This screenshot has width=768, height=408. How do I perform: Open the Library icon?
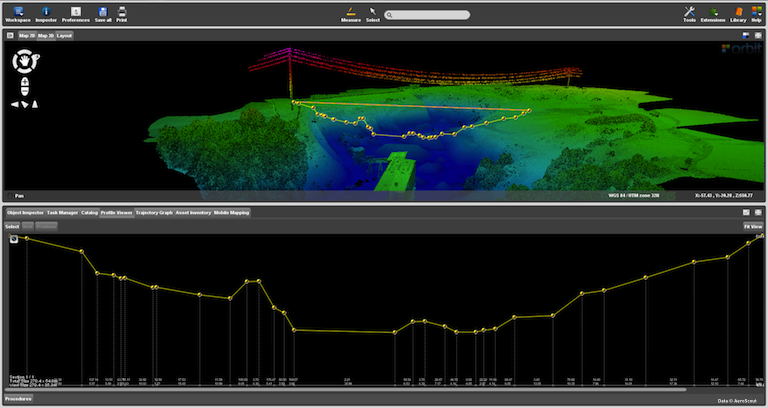point(738,11)
